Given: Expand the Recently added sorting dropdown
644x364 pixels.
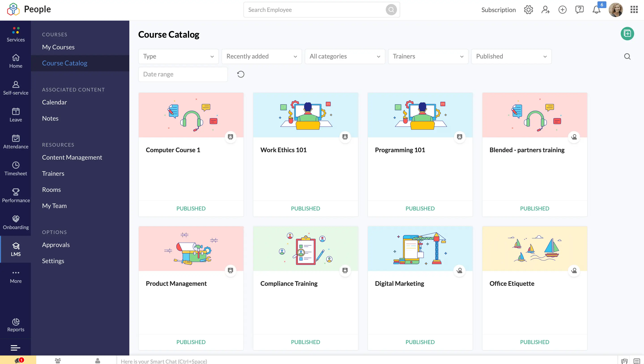Looking at the screenshot, I should click(x=261, y=56).
